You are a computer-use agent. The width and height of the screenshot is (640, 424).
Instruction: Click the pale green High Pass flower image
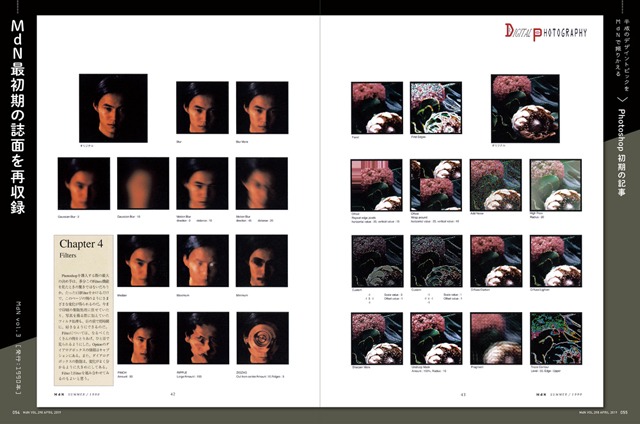[555, 184]
